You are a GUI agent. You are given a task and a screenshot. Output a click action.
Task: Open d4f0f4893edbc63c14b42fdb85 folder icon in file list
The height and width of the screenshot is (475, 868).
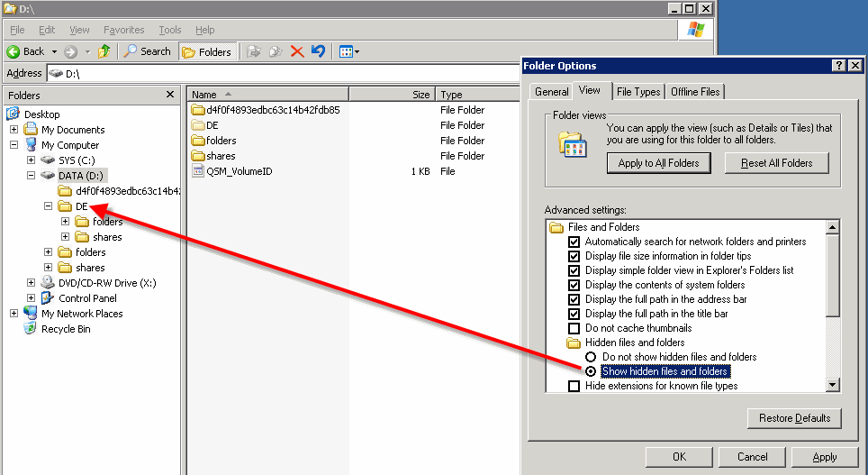198,110
